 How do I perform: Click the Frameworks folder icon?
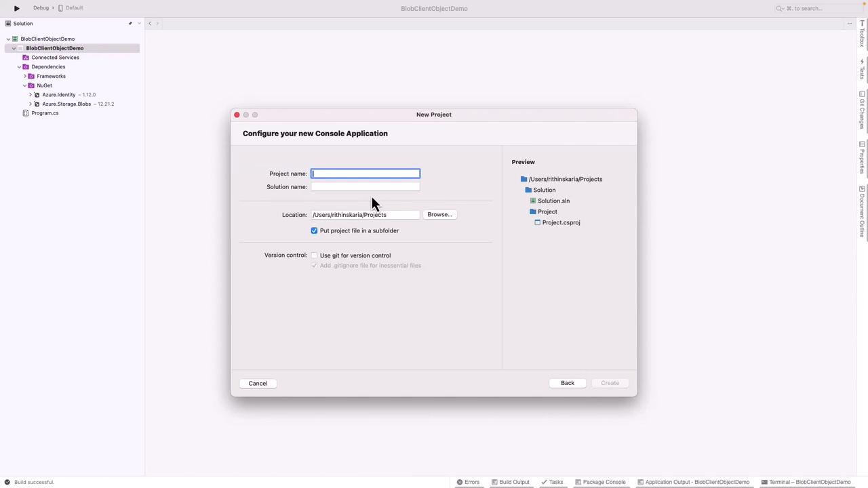(x=31, y=77)
